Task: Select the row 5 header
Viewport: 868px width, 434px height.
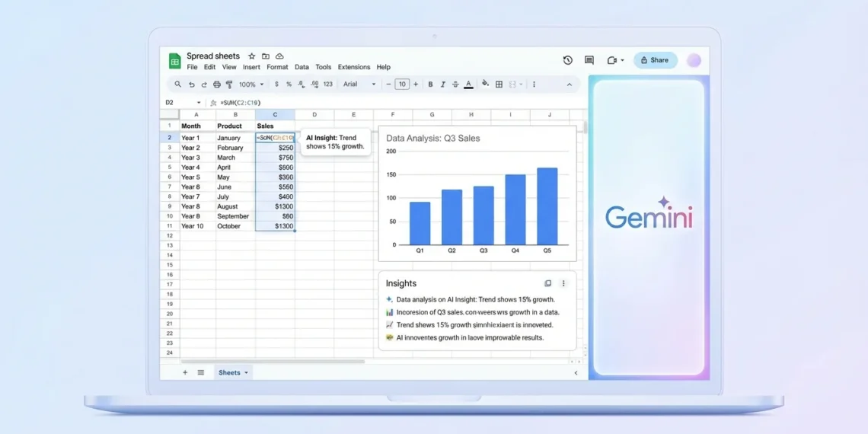Action: pos(169,168)
